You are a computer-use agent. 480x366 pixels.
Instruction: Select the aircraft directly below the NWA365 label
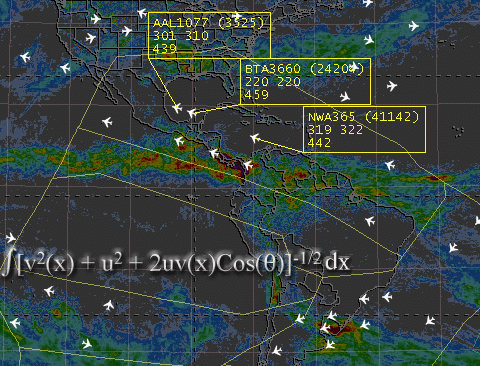pyautogui.click(x=390, y=165)
